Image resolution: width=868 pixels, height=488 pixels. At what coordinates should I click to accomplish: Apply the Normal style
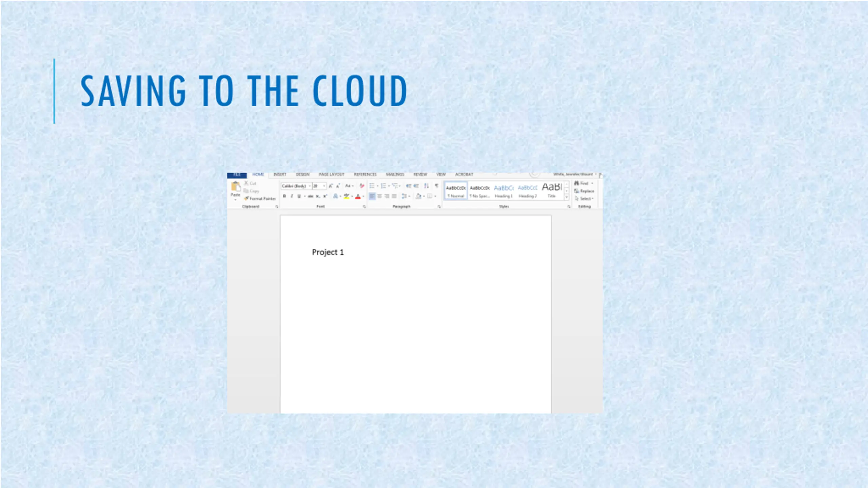456,191
